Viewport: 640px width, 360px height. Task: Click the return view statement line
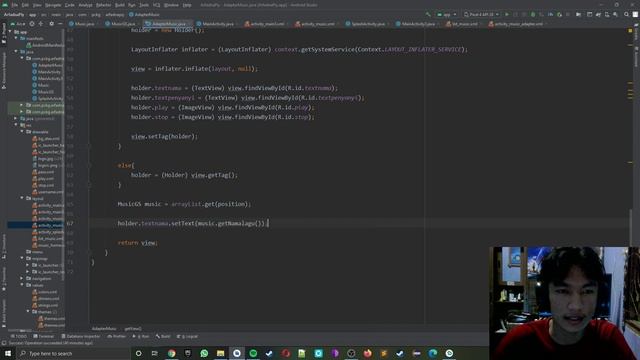coord(138,243)
